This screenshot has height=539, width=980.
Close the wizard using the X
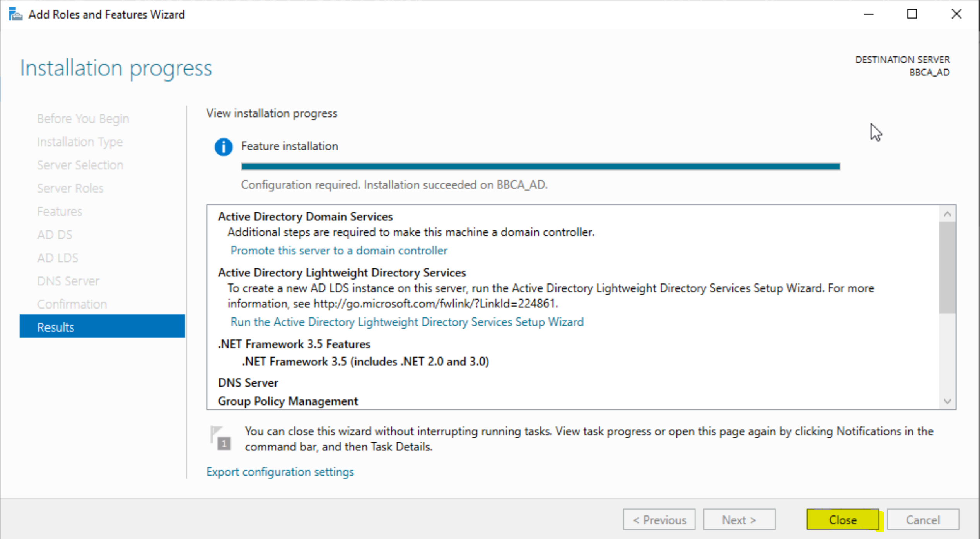tap(956, 14)
